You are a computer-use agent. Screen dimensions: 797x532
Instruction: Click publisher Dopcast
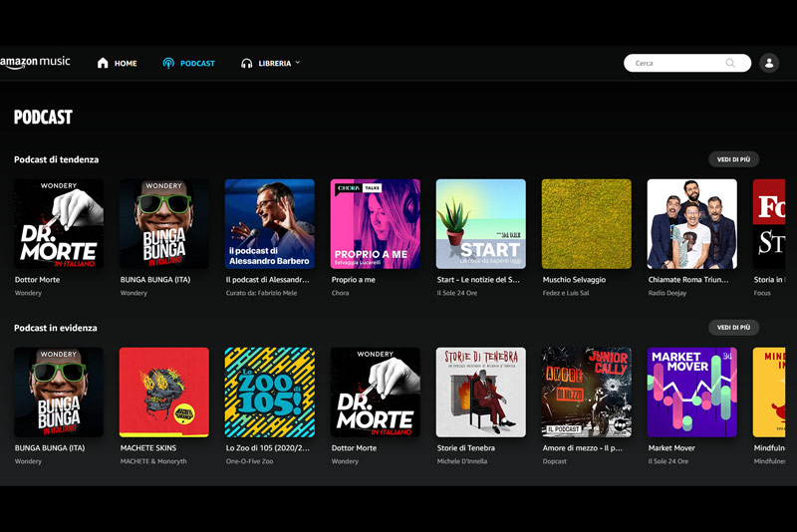(555, 461)
